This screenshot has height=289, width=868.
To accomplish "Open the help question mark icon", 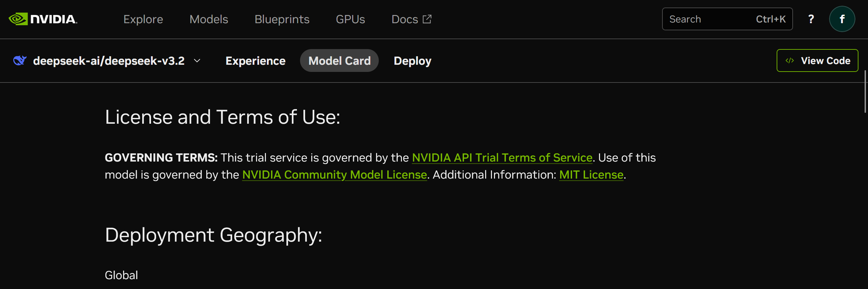I will (811, 19).
